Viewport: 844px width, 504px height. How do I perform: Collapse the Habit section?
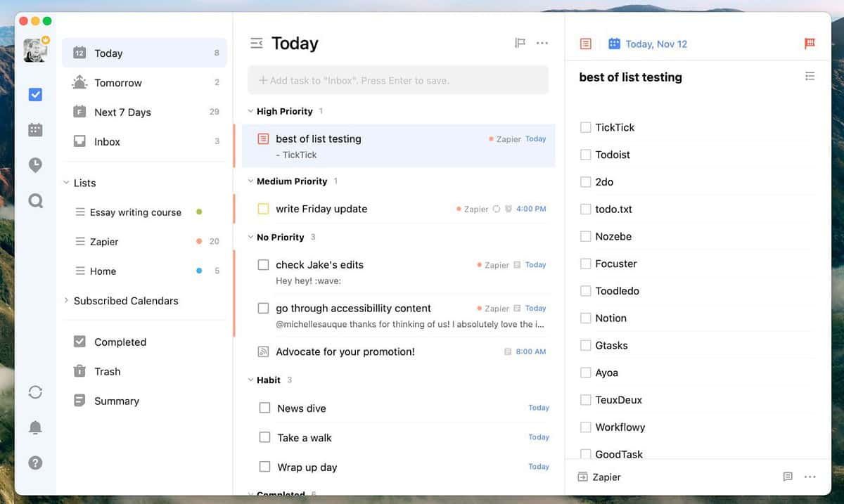tap(250, 380)
